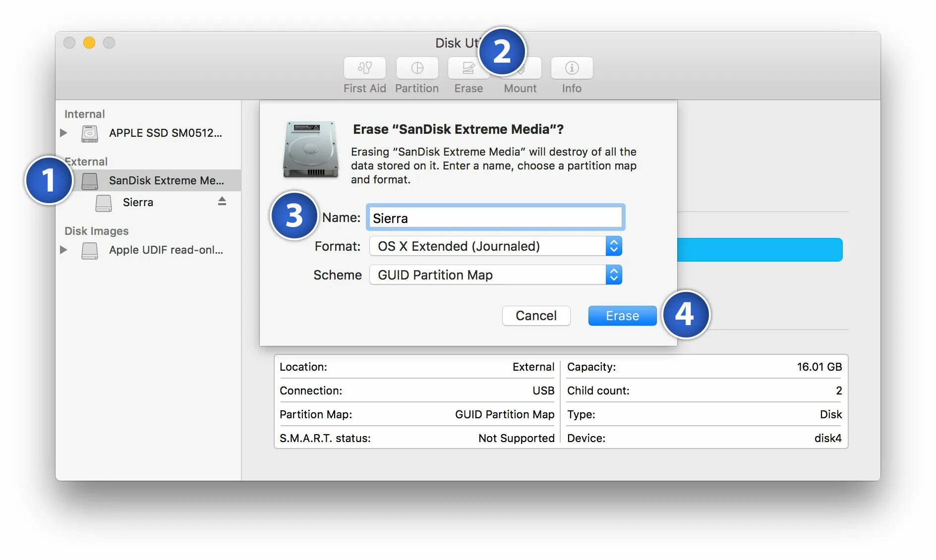Select Apple UDIF read-onl... row
This screenshot has height=560, width=936.
point(149,250)
